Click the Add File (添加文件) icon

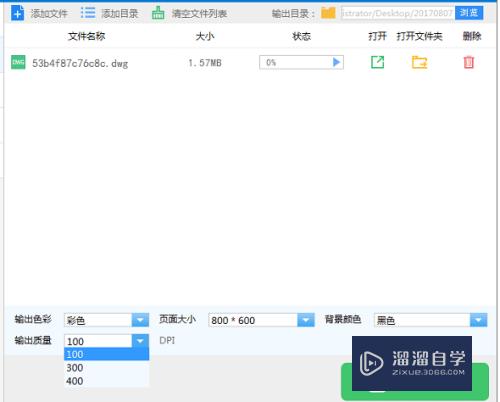[x=17, y=13]
